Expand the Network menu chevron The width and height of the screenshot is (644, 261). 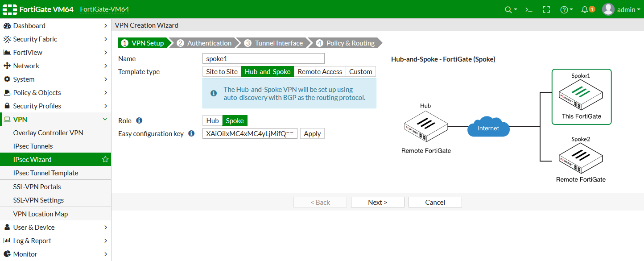click(x=106, y=66)
